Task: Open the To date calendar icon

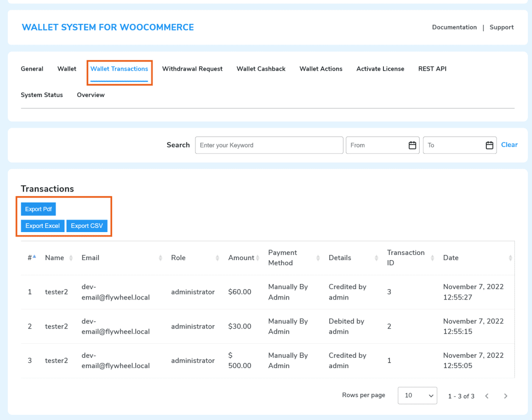Action: click(489, 145)
